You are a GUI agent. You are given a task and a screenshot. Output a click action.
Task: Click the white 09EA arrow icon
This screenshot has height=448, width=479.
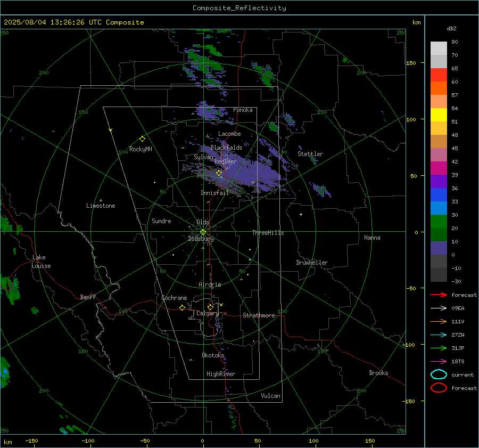point(439,308)
